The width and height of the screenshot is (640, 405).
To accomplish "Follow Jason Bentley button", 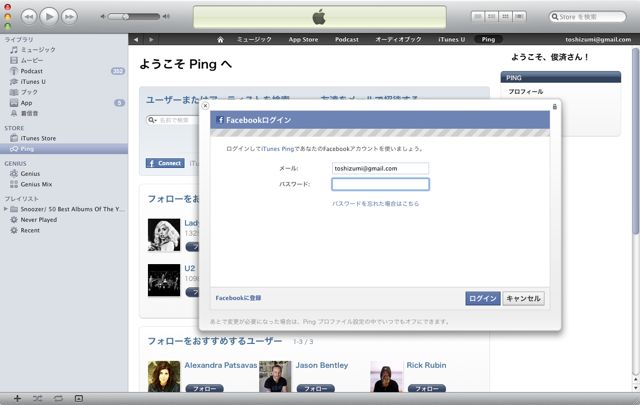I will click(316, 388).
